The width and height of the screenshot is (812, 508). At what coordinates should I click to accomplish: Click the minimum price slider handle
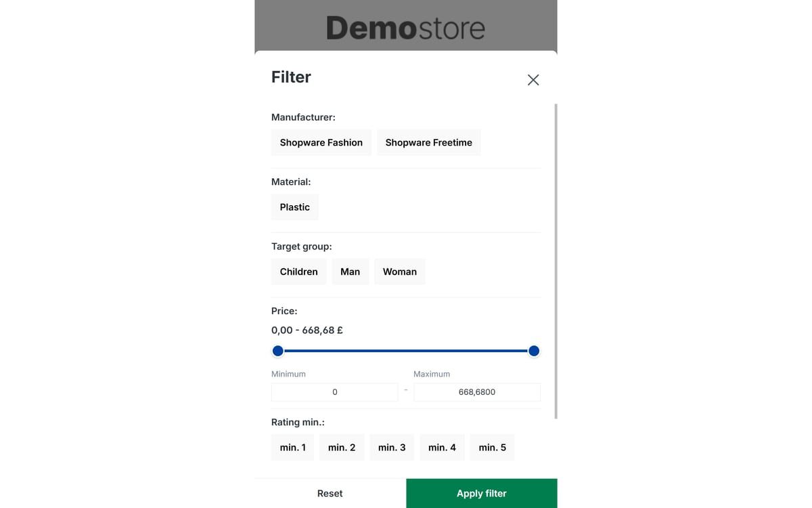pos(278,351)
